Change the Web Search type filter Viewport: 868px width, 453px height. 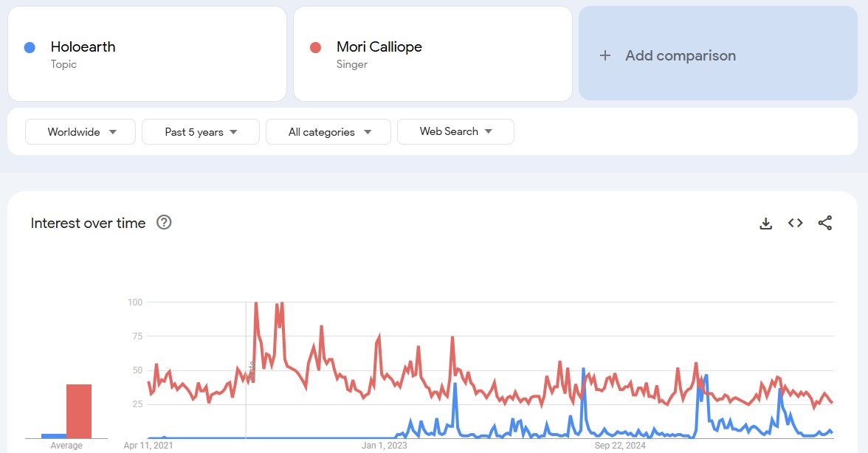[x=455, y=132]
